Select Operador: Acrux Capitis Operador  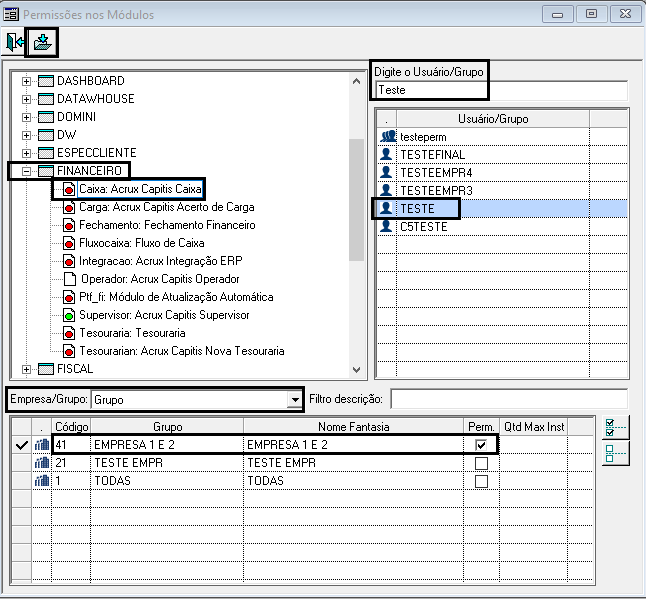160,279
